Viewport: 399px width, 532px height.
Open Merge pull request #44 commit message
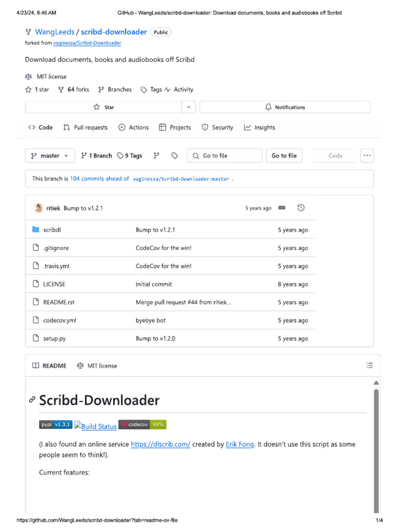183,302
